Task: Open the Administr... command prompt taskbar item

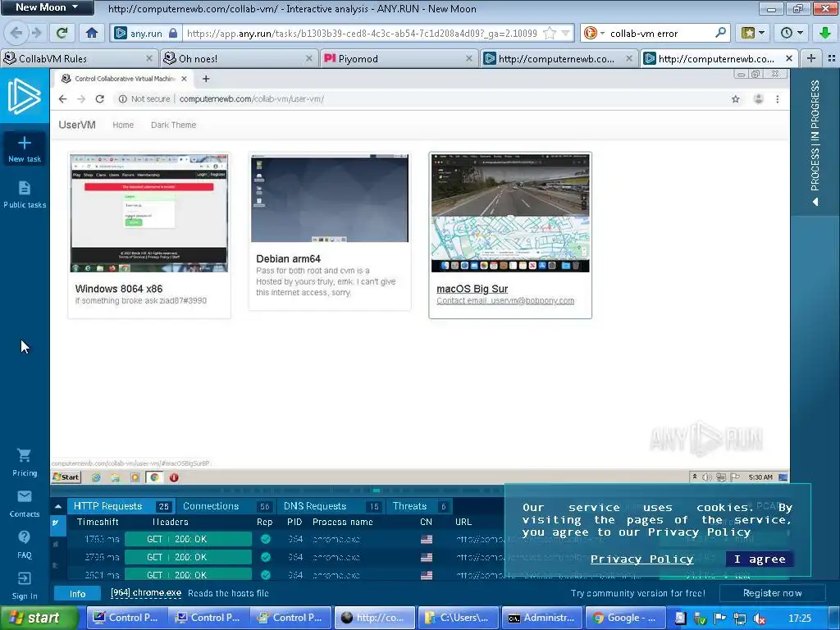Action: (x=541, y=618)
